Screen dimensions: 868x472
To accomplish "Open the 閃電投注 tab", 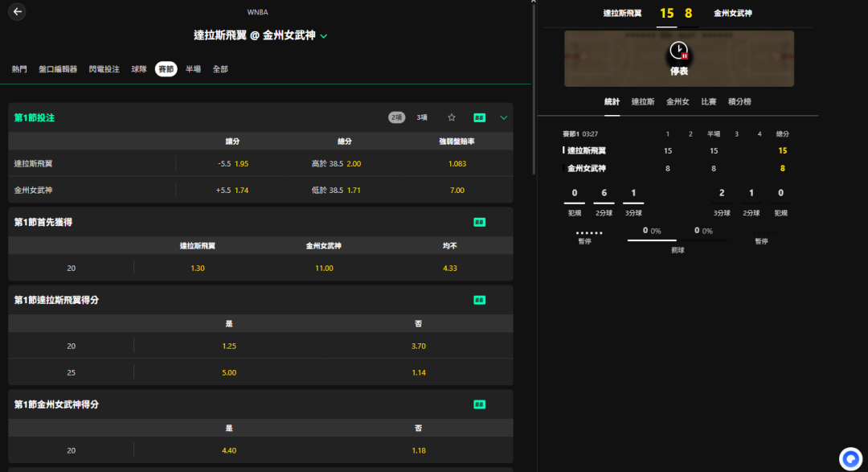I will point(104,69).
